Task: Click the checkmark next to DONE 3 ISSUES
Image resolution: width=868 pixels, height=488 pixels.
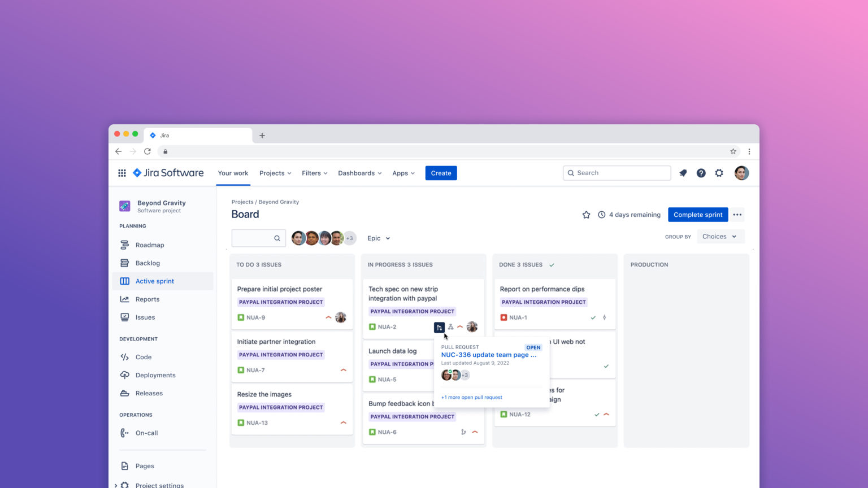Action: pos(551,264)
